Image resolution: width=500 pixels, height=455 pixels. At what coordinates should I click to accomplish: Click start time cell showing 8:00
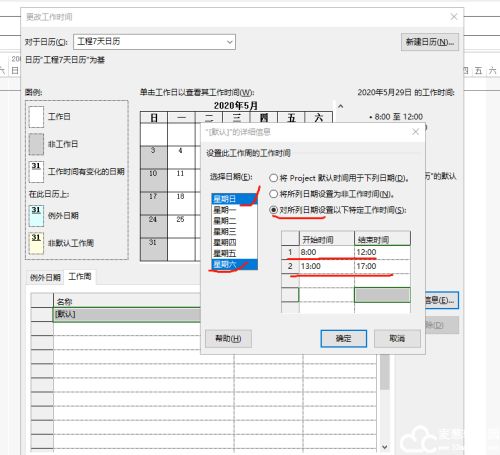[327, 252]
